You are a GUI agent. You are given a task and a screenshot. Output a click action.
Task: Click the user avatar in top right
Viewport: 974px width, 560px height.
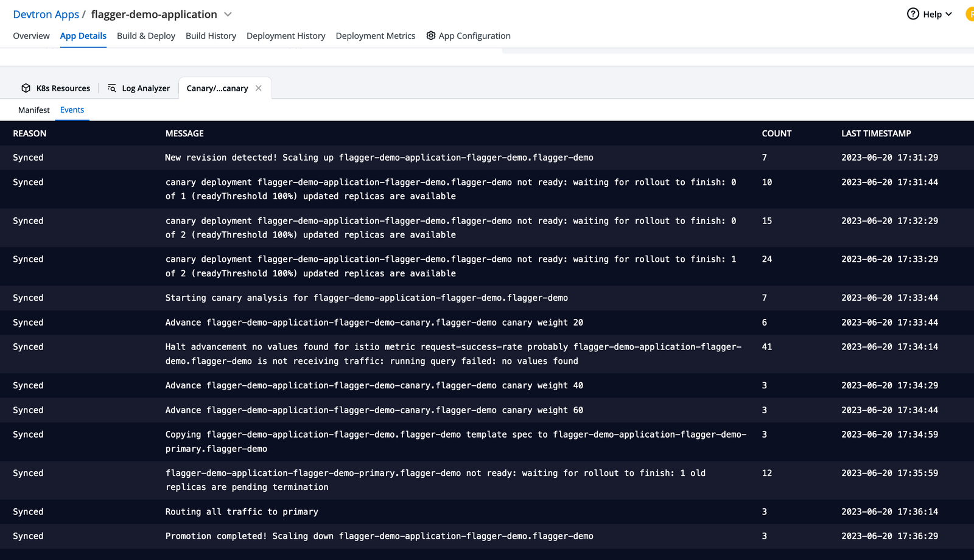point(969,13)
